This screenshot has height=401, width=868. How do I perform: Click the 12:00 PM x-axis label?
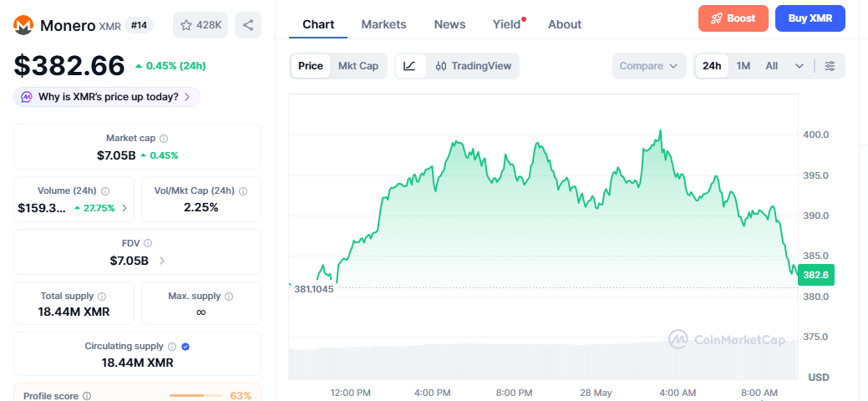point(350,393)
